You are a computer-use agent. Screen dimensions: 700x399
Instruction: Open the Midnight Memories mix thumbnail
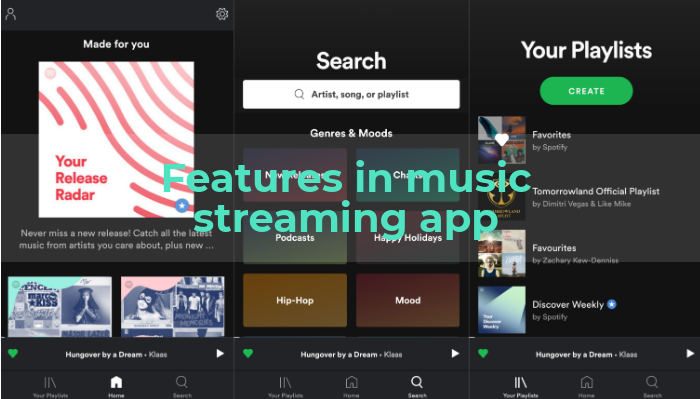click(173, 307)
